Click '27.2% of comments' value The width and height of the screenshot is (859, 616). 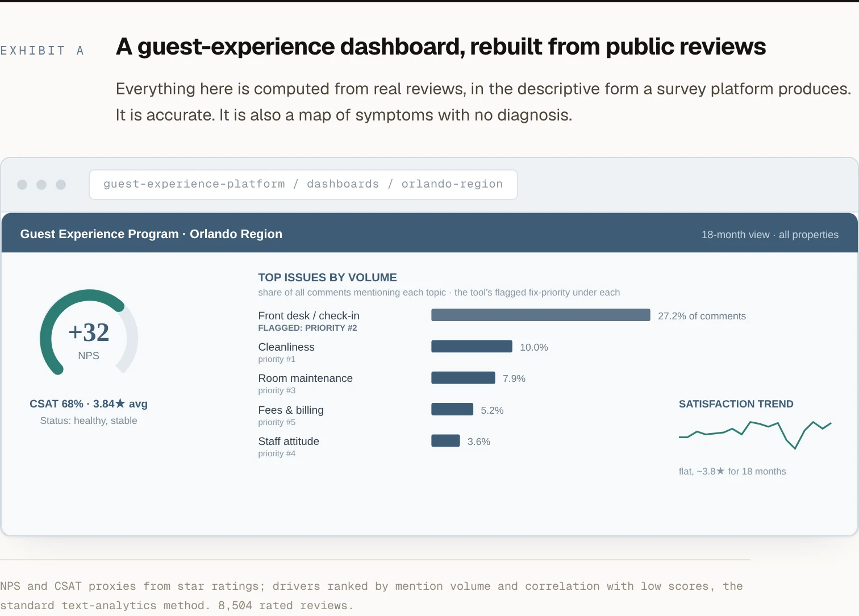(702, 316)
